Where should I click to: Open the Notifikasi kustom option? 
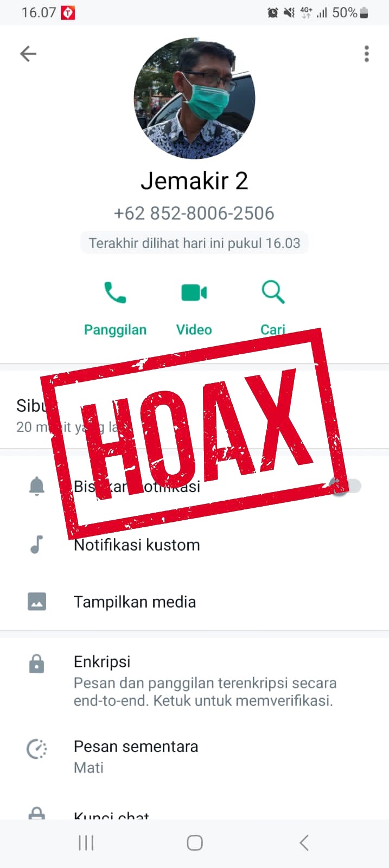(194, 545)
